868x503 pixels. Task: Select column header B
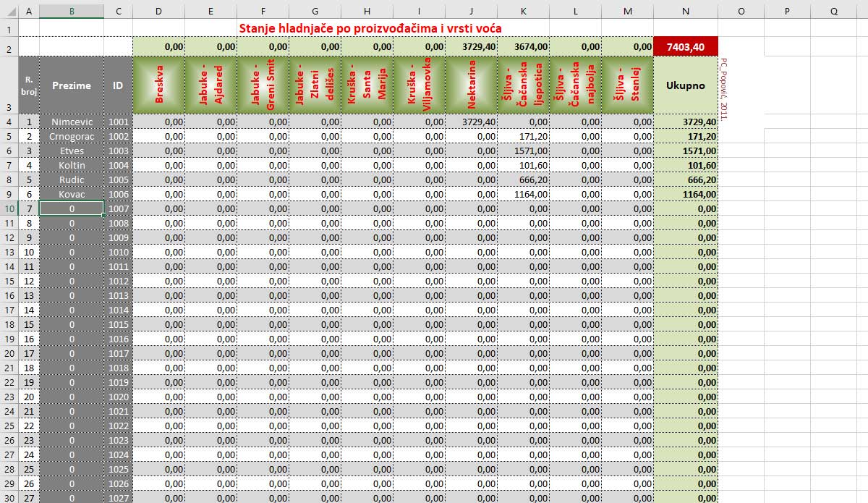point(71,11)
